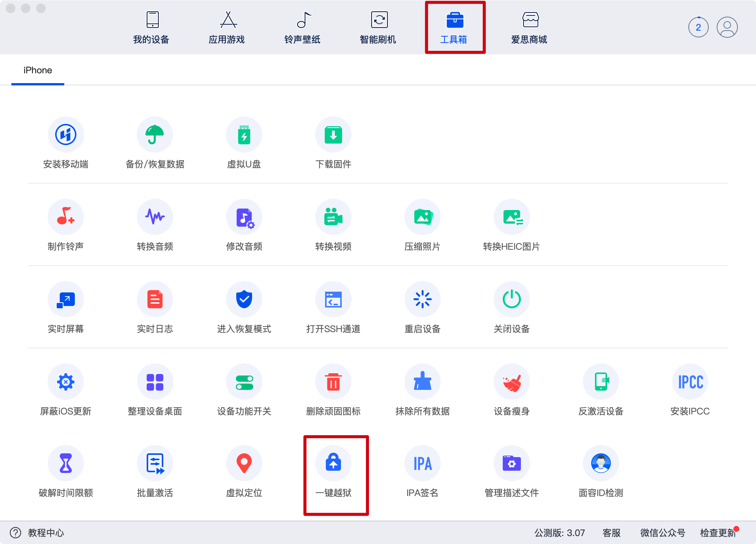Select the iPhone device tab
Image resolution: width=756 pixels, height=544 pixels.
[38, 70]
